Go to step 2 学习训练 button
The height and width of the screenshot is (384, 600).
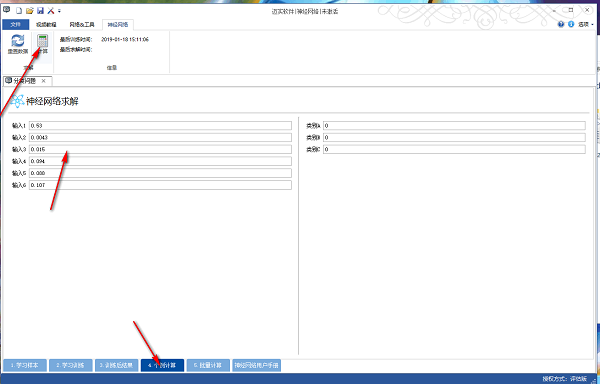coord(71,365)
